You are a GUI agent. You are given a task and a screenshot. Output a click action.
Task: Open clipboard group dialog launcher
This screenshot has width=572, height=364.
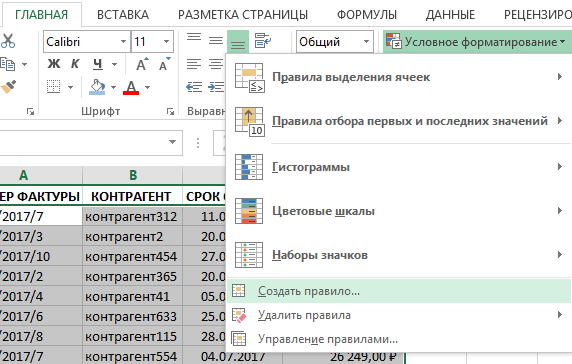click(x=30, y=111)
